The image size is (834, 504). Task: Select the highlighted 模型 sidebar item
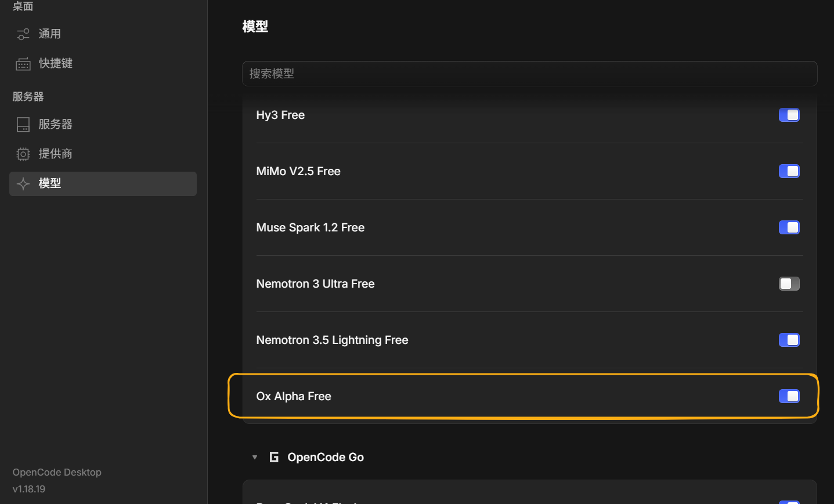[103, 184]
